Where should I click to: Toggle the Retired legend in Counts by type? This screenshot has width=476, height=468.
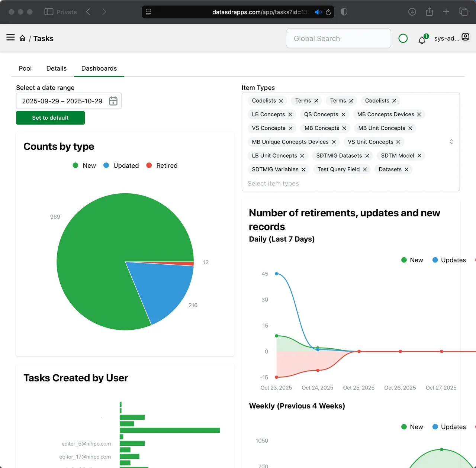[x=162, y=165]
